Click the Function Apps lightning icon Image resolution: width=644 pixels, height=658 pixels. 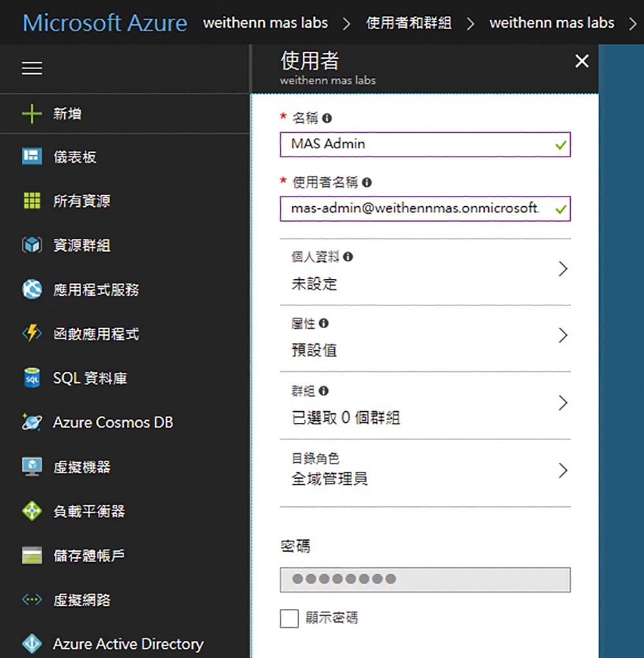(x=32, y=334)
